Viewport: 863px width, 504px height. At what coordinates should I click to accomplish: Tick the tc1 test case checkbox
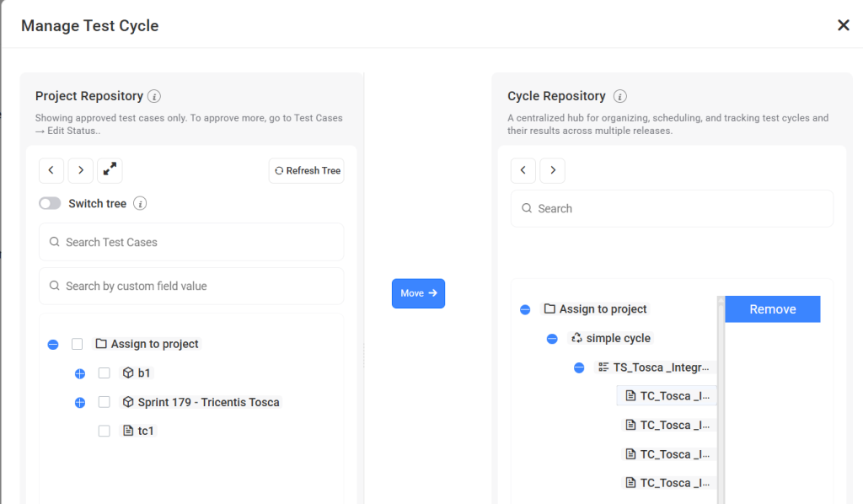coord(105,431)
